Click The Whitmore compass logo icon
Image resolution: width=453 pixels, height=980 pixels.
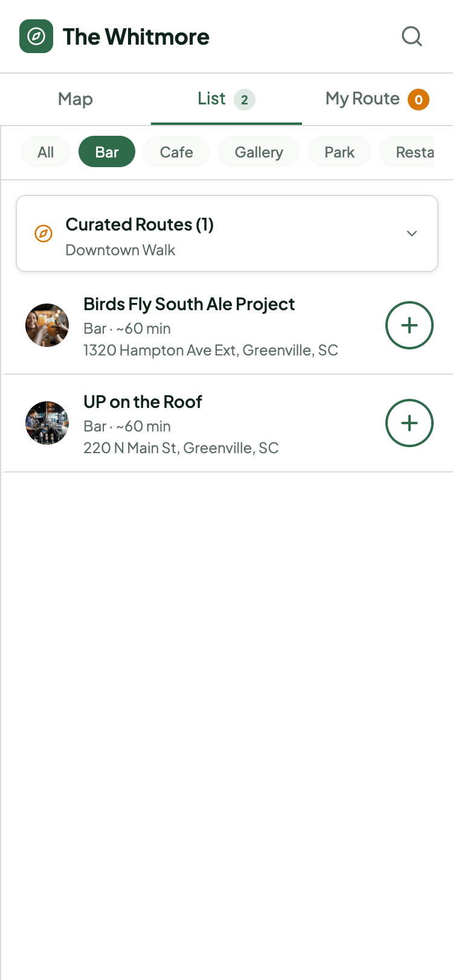[x=36, y=36]
